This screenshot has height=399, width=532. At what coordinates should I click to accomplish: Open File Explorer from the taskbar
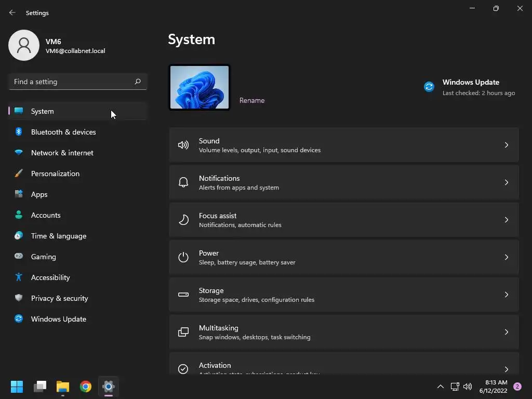tap(63, 387)
